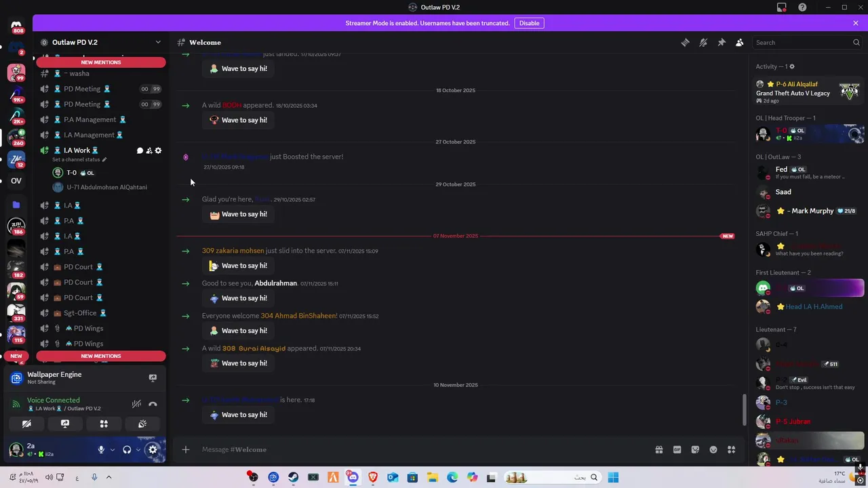Viewport: 868px width, 488px height.
Task: Open user profile 2a avatar
Action: [16, 449]
